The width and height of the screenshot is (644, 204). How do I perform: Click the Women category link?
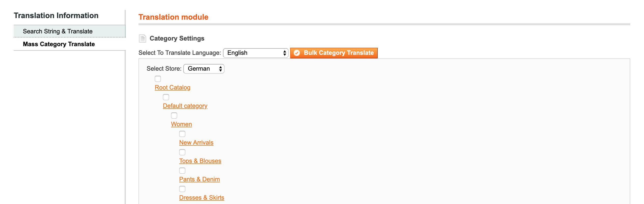click(x=181, y=124)
